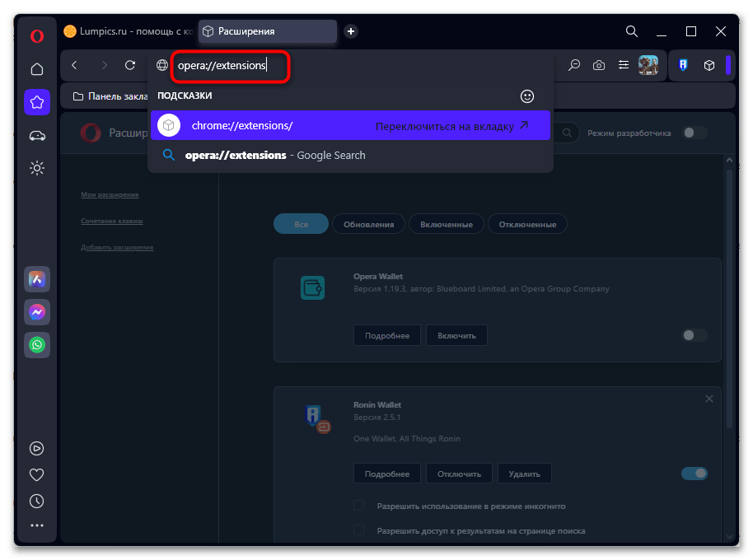Click the zoom-out magnifier icon in the address bar

pyautogui.click(x=574, y=65)
